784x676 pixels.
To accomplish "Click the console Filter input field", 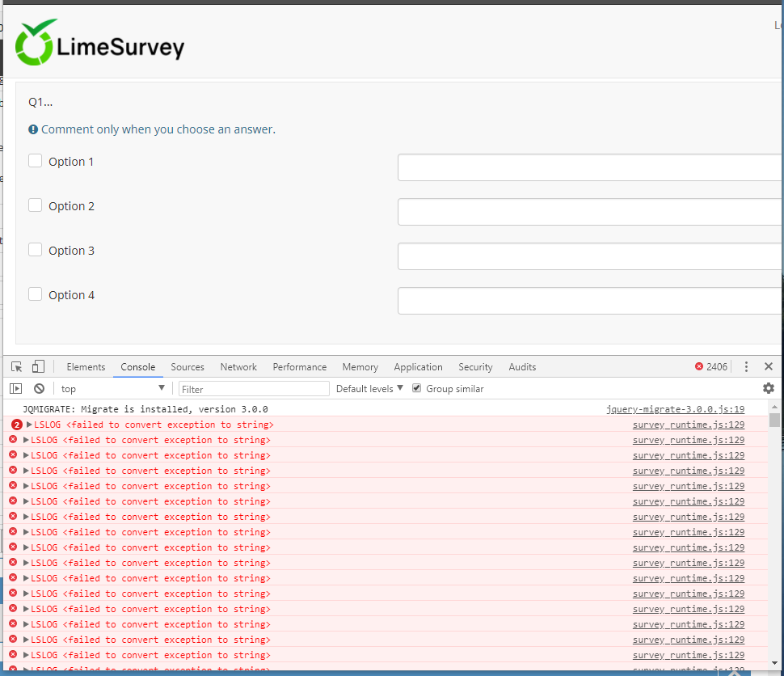I will pyautogui.click(x=254, y=389).
